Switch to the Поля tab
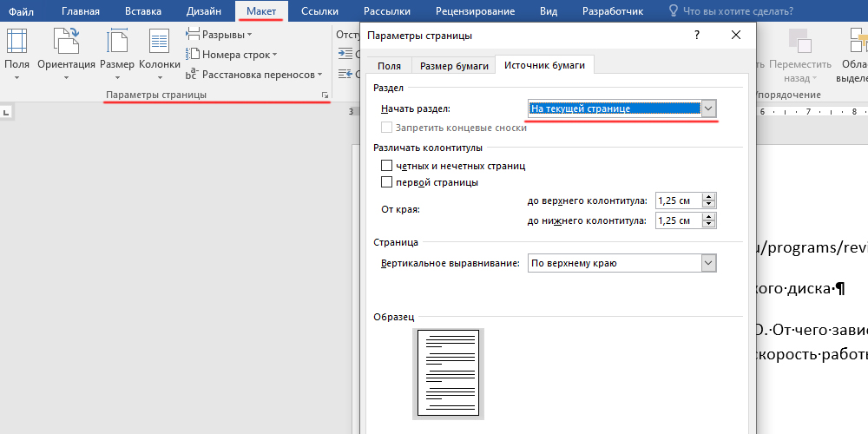Viewport: 868px width, 434px height. [389, 66]
